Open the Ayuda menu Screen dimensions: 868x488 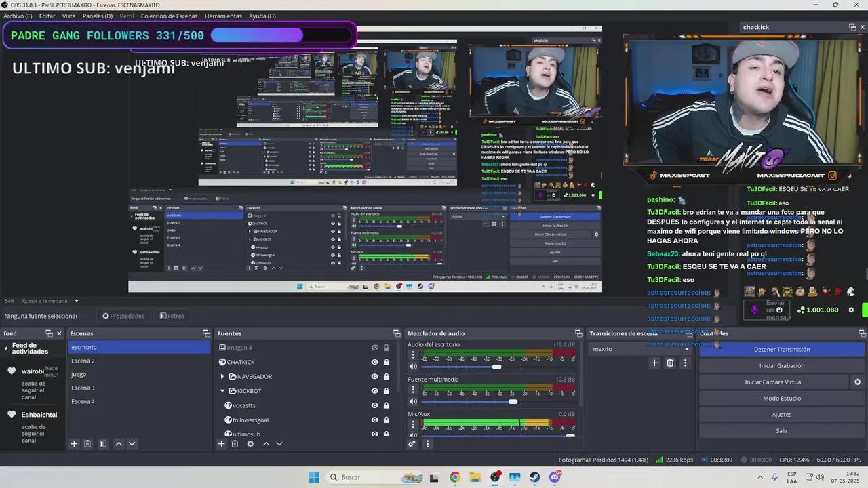(262, 16)
